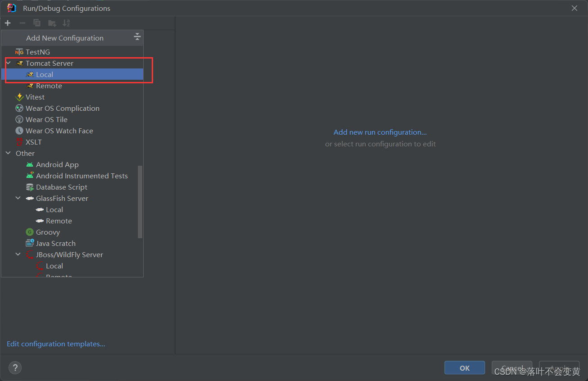Viewport: 588px width, 381px height.
Task: Click the Wear OS Complication icon
Action: click(x=19, y=109)
